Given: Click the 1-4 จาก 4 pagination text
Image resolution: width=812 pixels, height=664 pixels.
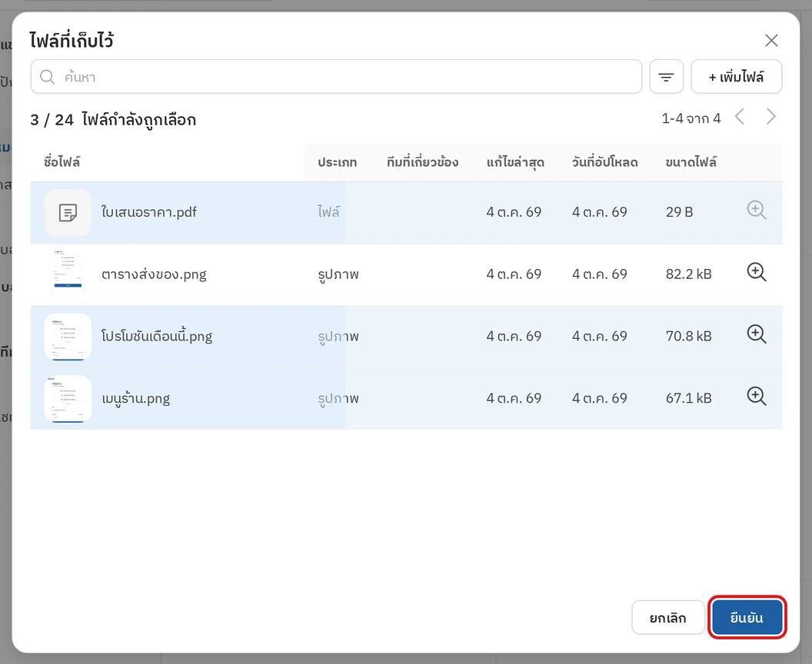Looking at the screenshot, I should 691,118.
